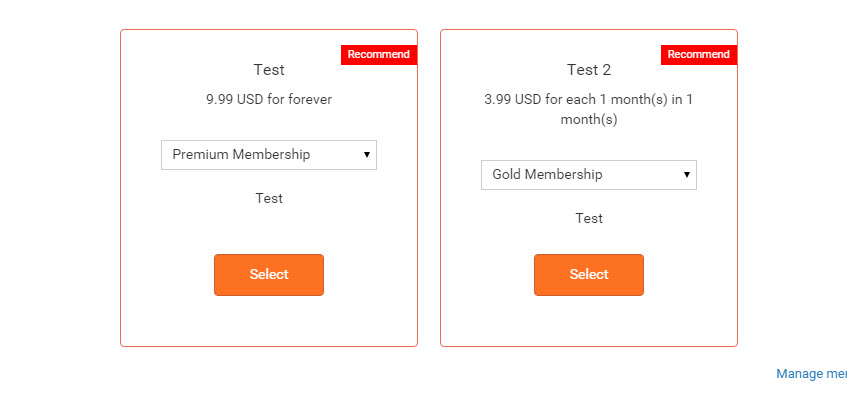Click the "Test" plan title heading
Image resolution: width=847 pixels, height=419 pixels.
pos(269,70)
